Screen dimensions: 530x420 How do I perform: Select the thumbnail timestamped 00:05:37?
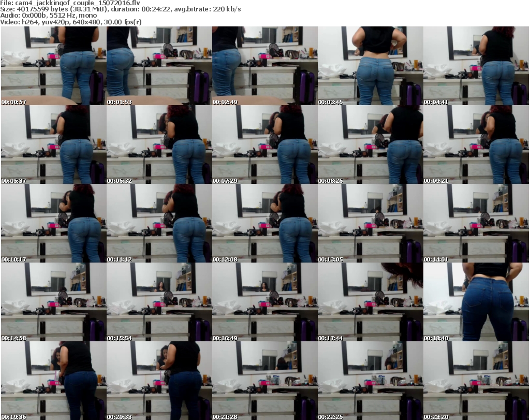point(53,144)
